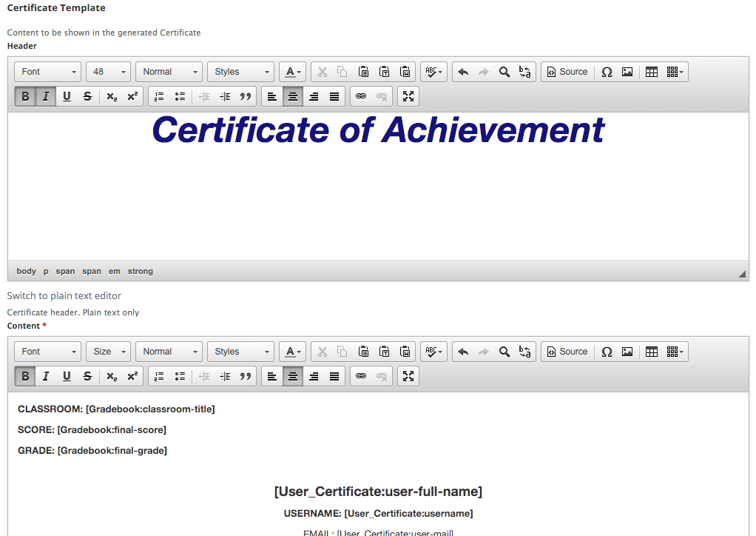The image size is (756, 536).
Task: Toggle Underline in the Header editor
Action: 67,96
